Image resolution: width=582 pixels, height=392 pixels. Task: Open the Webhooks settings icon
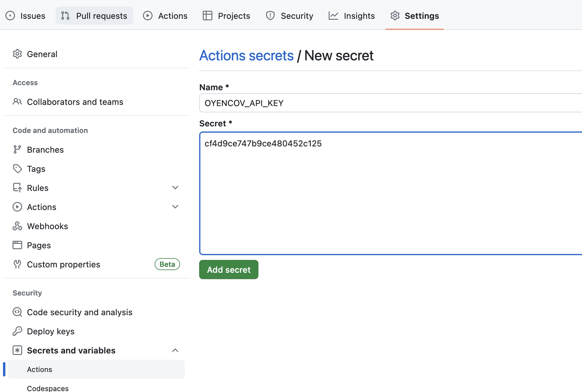pos(17,226)
